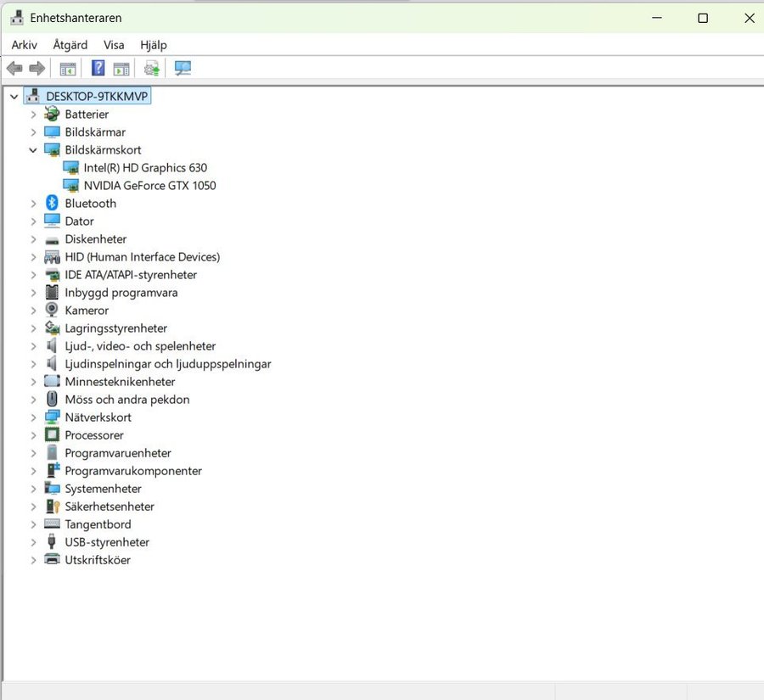
Task: Select HID (Human Interface Devices) label
Action: pyautogui.click(x=143, y=257)
